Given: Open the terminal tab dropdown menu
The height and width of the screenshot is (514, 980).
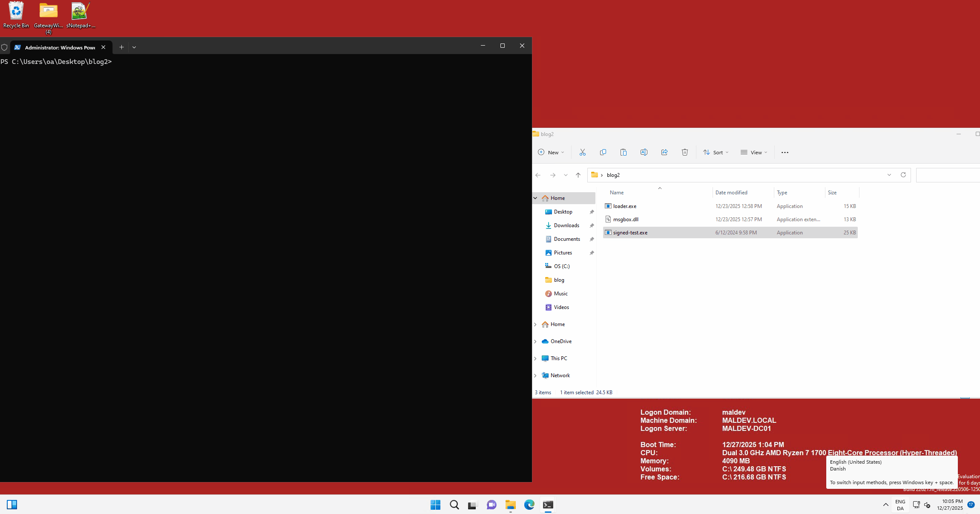Looking at the screenshot, I should click(x=134, y=47).
